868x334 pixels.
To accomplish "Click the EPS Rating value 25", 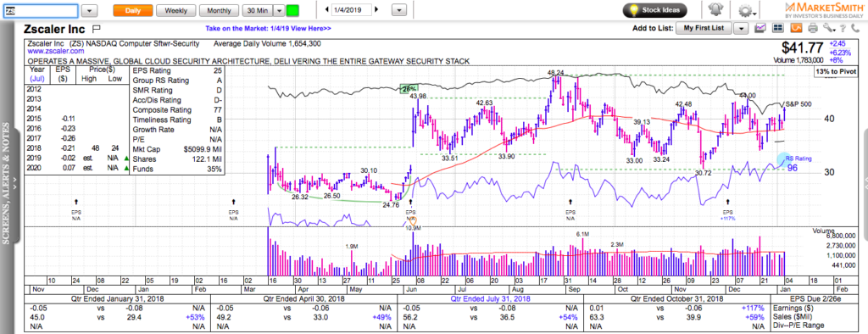I will click(218, 71).
